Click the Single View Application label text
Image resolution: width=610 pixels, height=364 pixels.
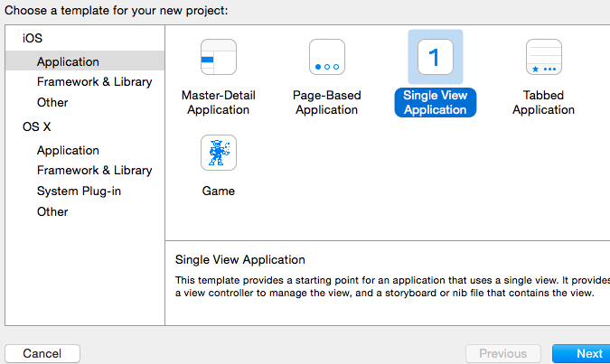pyautogui.click(x=436, y=102)
